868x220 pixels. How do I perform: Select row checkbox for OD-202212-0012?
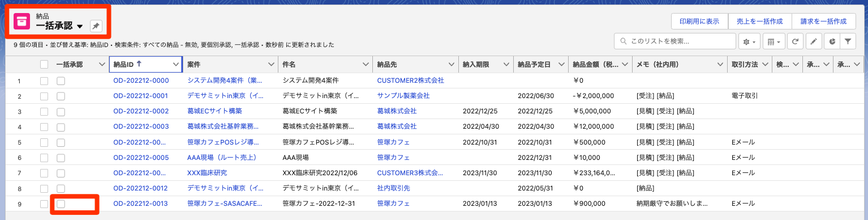click(44, 188)
